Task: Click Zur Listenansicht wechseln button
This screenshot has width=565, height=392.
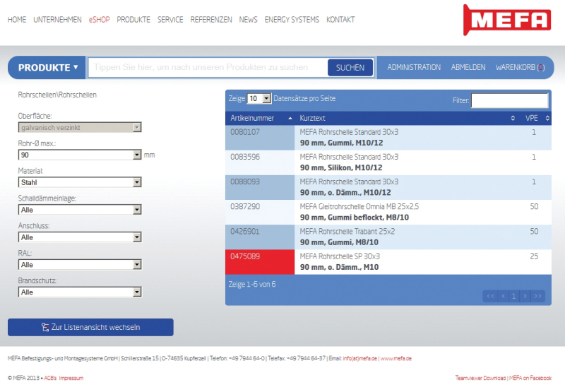Action: (x=90, y=327)
